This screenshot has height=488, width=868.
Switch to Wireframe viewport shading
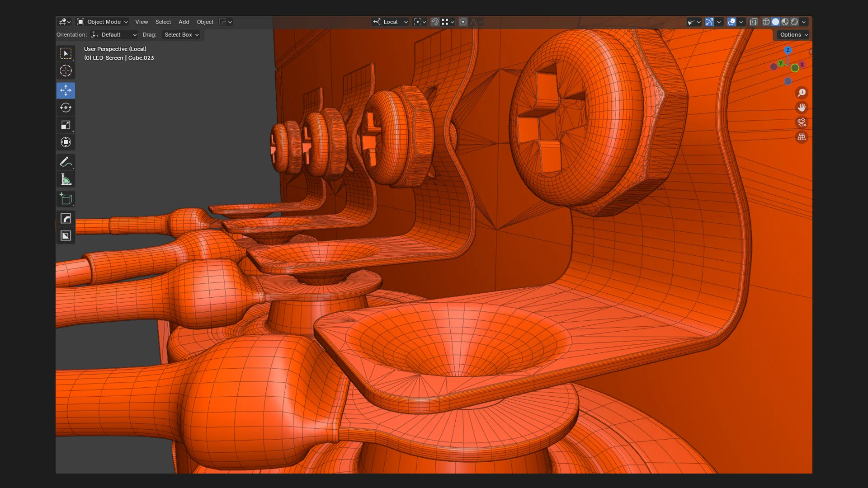(x=766, y=22)
